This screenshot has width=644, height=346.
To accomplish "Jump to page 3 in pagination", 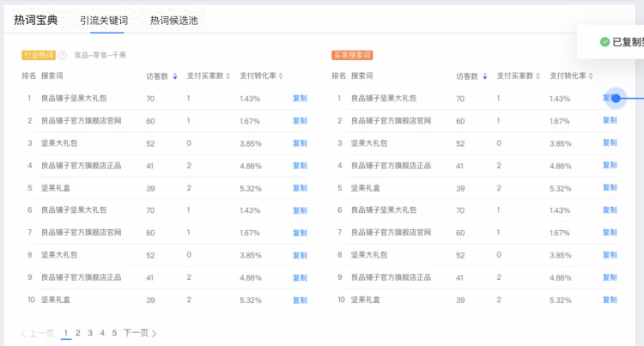I will click(89, 333).
